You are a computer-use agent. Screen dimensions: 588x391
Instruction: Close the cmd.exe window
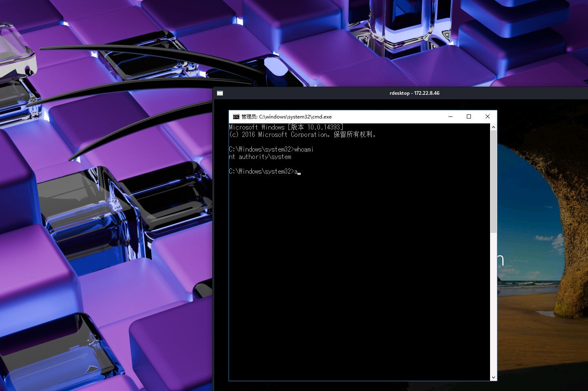tap(488, 116)
